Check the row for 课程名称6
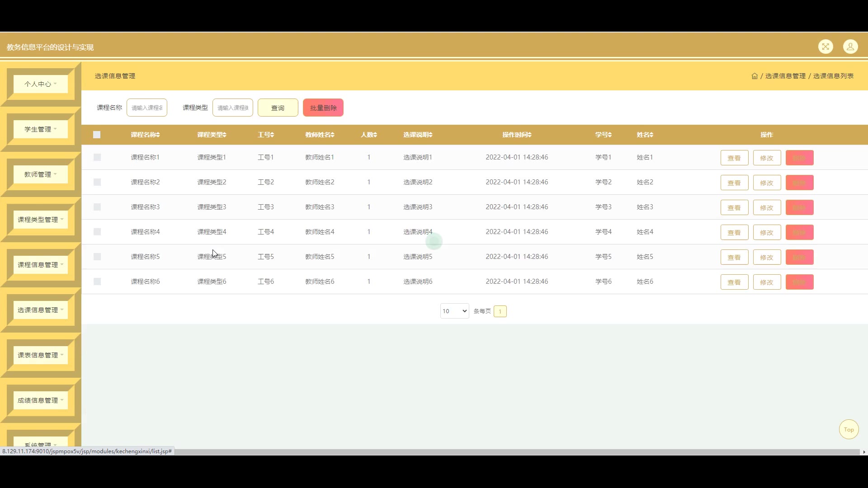This screenshot has height=488, width=868. [97, 282]
